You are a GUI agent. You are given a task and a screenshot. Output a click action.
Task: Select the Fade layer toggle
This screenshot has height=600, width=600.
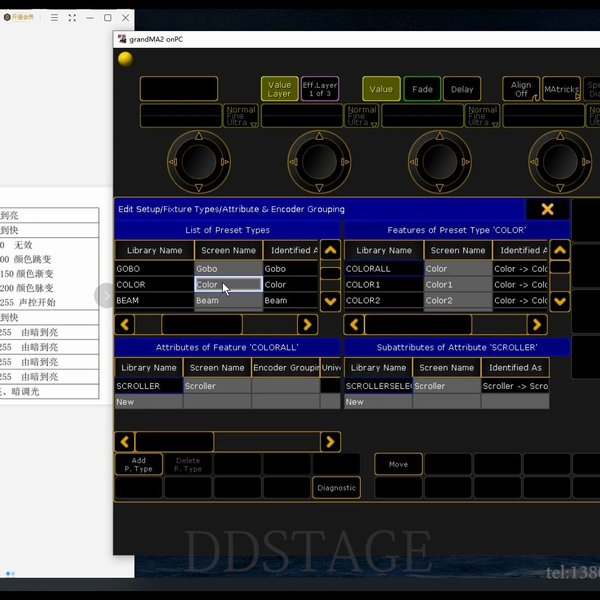[x=422, y=89]
